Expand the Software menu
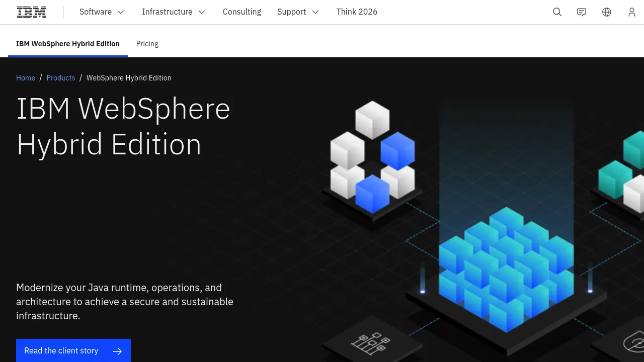The image size is (644, 362). click(102, 12)
